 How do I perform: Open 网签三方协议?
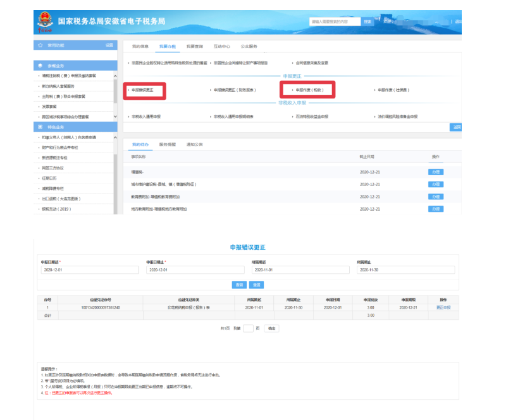point(53,168)
